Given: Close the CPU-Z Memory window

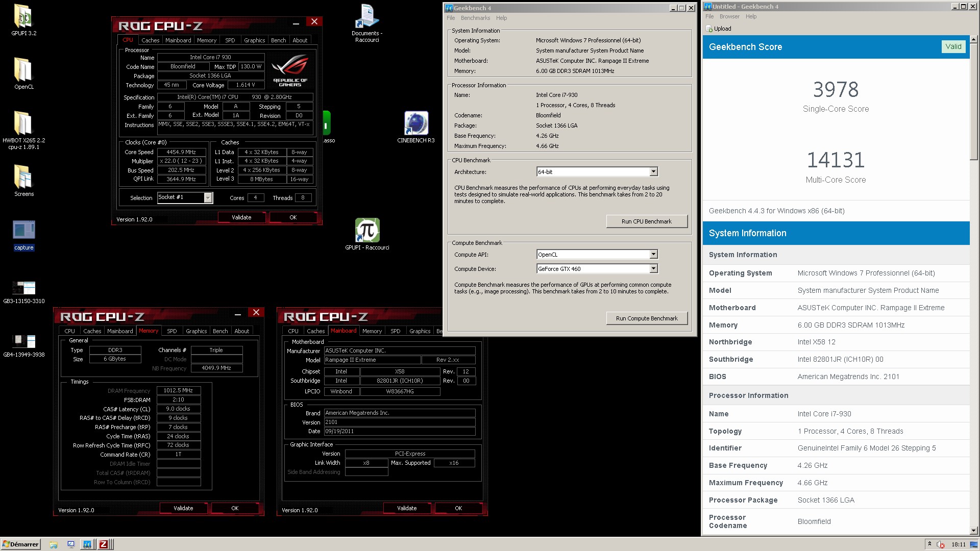Looking at the screenshot, I should click(256, 312).
